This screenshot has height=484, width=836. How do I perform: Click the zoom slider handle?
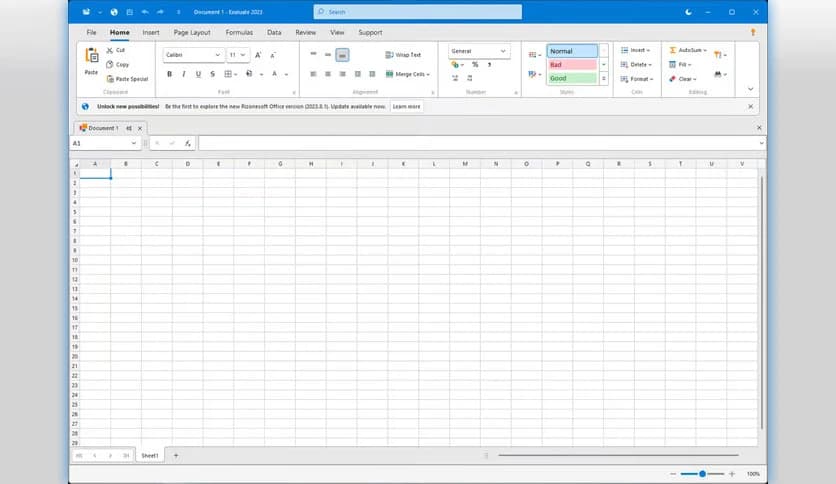(703, 474)
